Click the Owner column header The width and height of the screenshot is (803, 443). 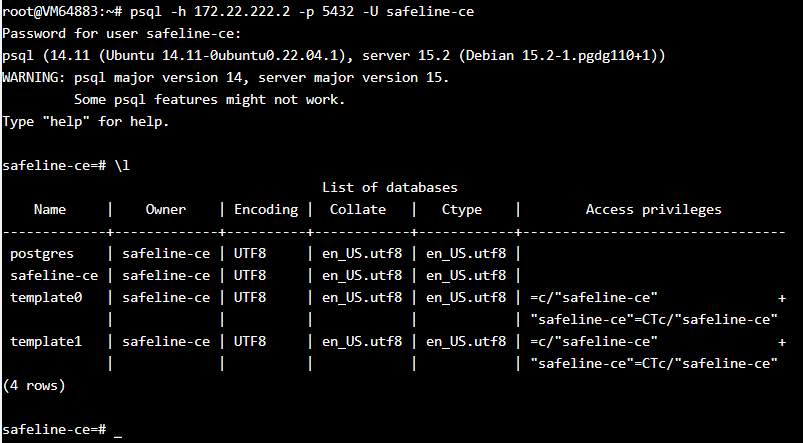click(165, 209)
